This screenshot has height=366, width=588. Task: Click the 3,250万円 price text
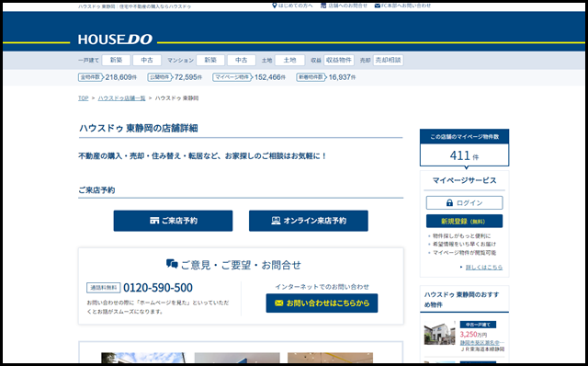pyautogui.click(x=473, y=334)
